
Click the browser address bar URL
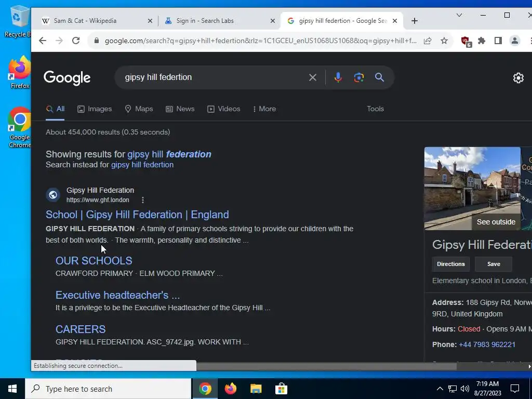(260, 41)
